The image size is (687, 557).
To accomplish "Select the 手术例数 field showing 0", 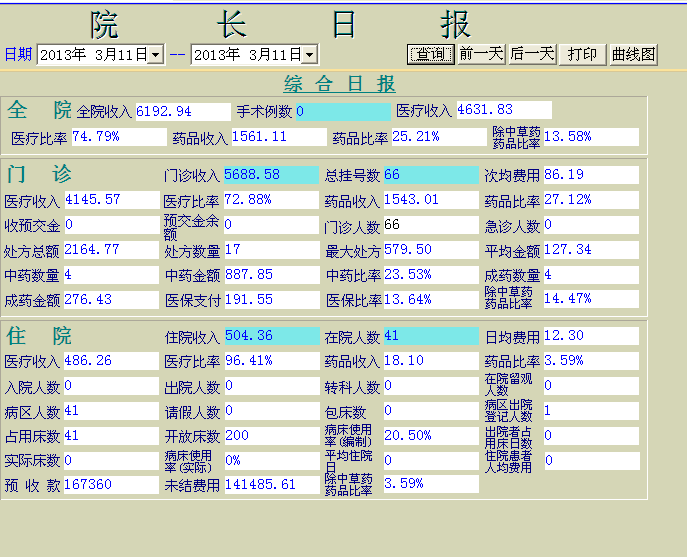I will [344, 111].
